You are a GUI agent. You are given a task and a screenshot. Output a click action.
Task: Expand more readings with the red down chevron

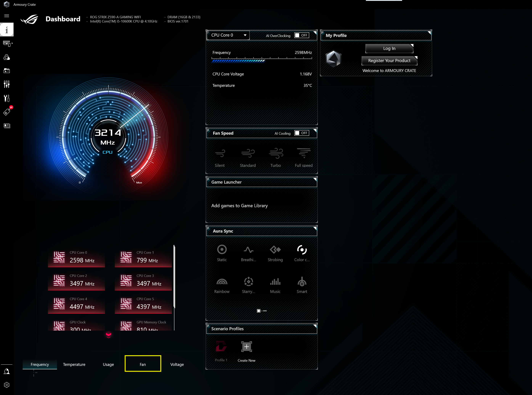coord(108,335)
